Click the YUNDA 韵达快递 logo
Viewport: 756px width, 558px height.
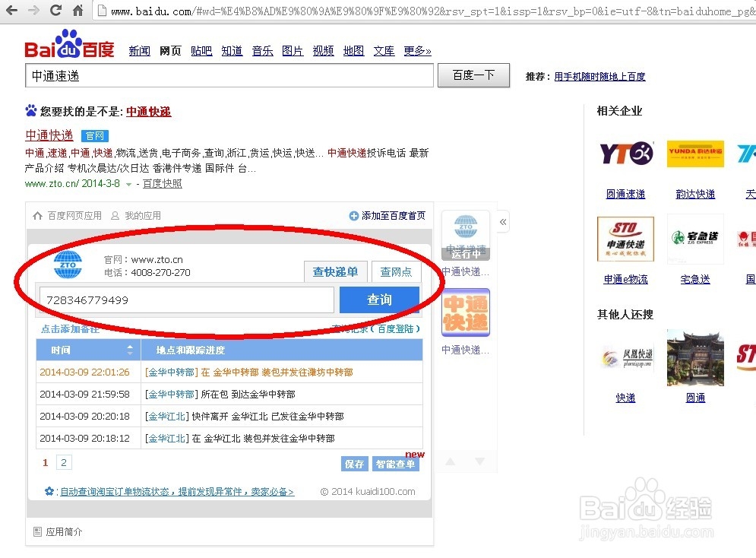pyautogui.click(x=695, y=154)
